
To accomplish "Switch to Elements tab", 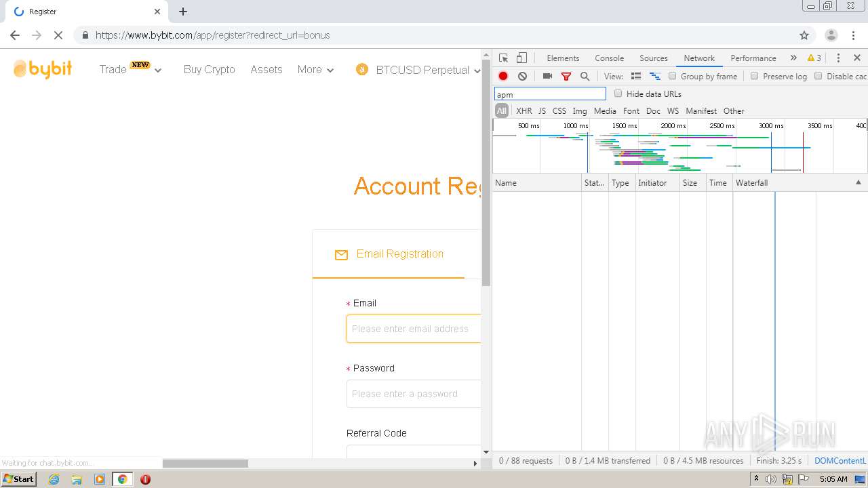I will 563,58.
